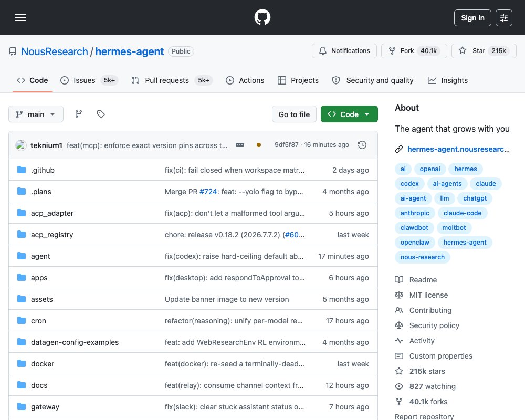Select the 'ai-agents' topic tag

point(447,184)
